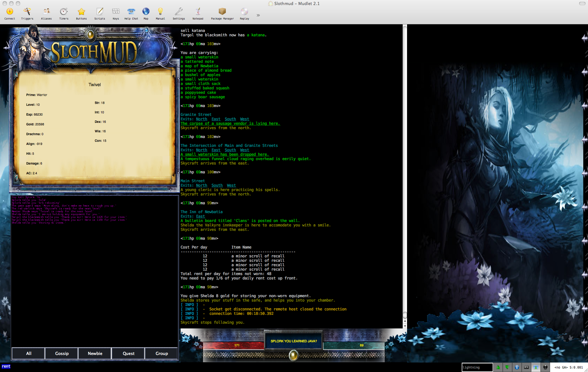
Task: Click the 'Slothmud - Mudlet 2.1' window title
Action: coord(297,3)
